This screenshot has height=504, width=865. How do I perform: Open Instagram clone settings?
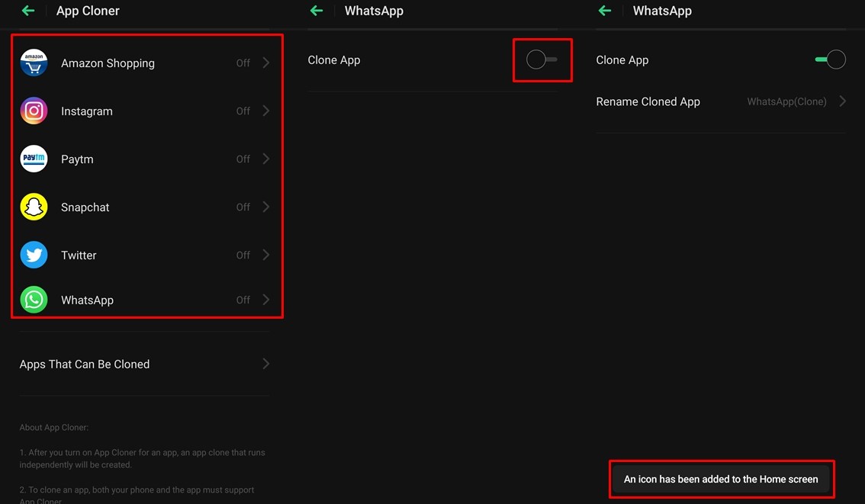pos(144,111)
